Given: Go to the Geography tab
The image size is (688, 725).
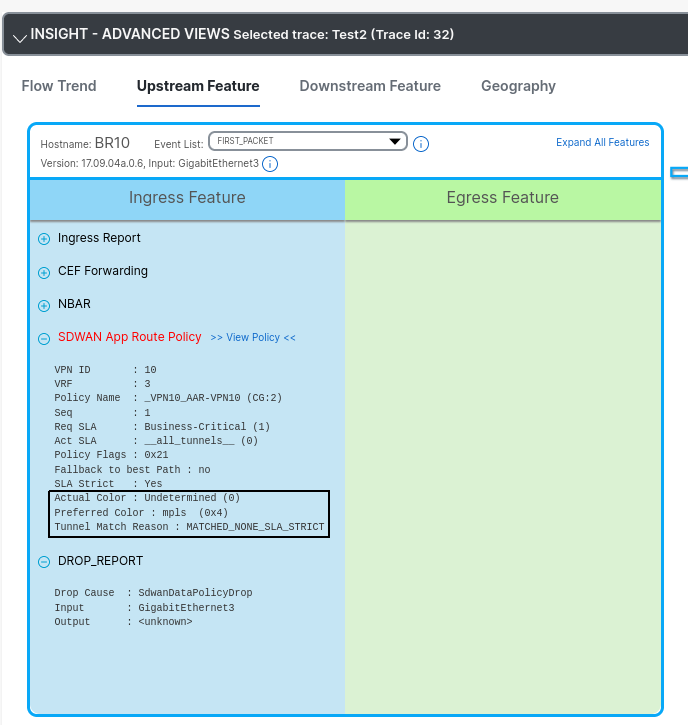Looking at the screenshot, I should 518,86.
